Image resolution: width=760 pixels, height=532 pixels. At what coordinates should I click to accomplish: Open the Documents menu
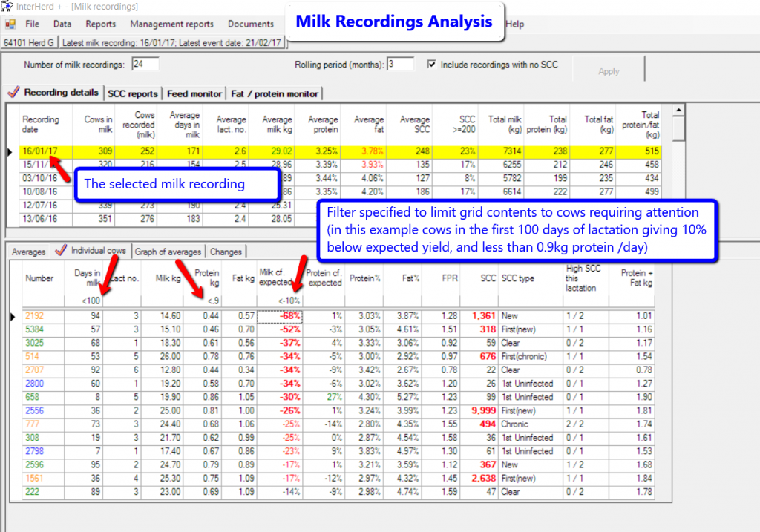[x=250, y=24]
